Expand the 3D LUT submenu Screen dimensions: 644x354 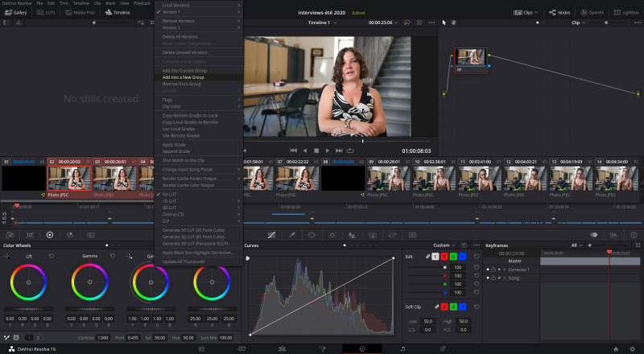199,208
